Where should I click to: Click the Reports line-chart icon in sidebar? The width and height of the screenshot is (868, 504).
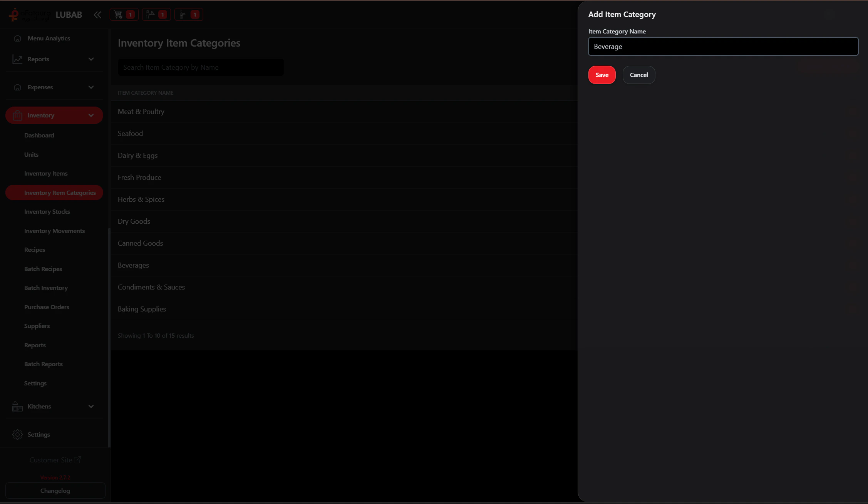coord(17,59)
